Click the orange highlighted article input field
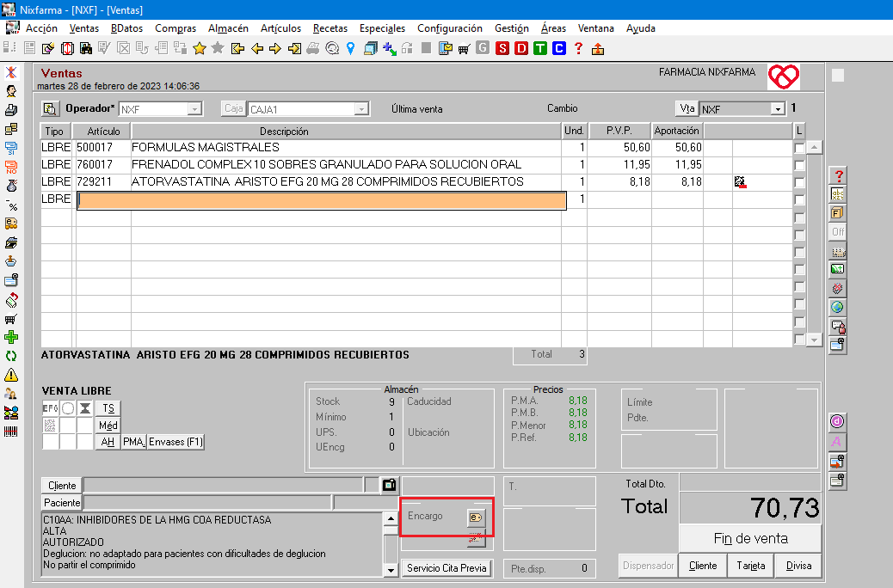 pos(322,200)
